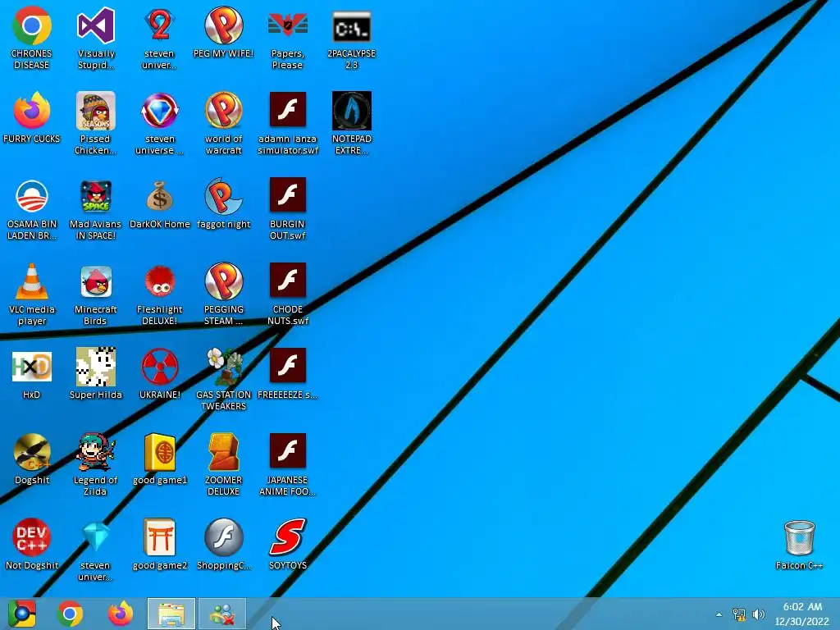Select the OSAMA BIN LADEN BR... icon

click(32, 195)
